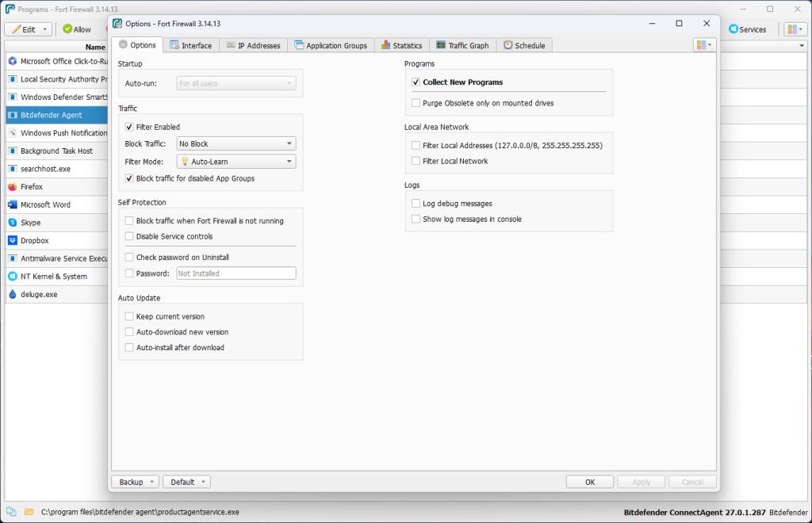Click the Apply button

[641, 482]
